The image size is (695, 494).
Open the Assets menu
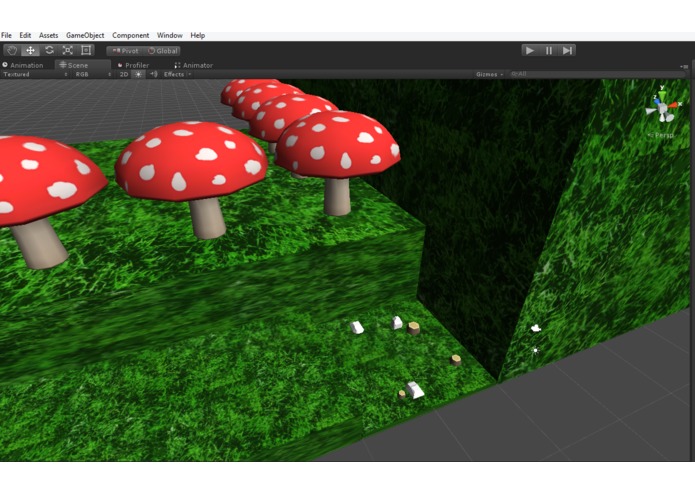(x=48, y=35)
